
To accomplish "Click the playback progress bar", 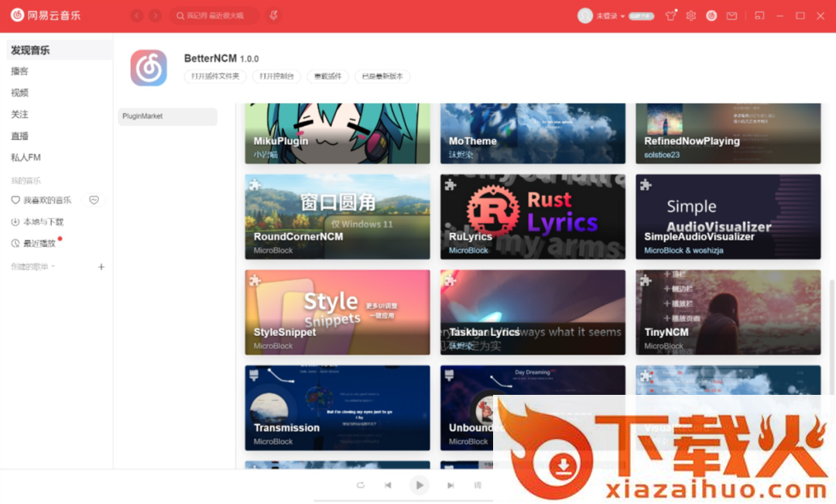I will (x=403, y=501).
